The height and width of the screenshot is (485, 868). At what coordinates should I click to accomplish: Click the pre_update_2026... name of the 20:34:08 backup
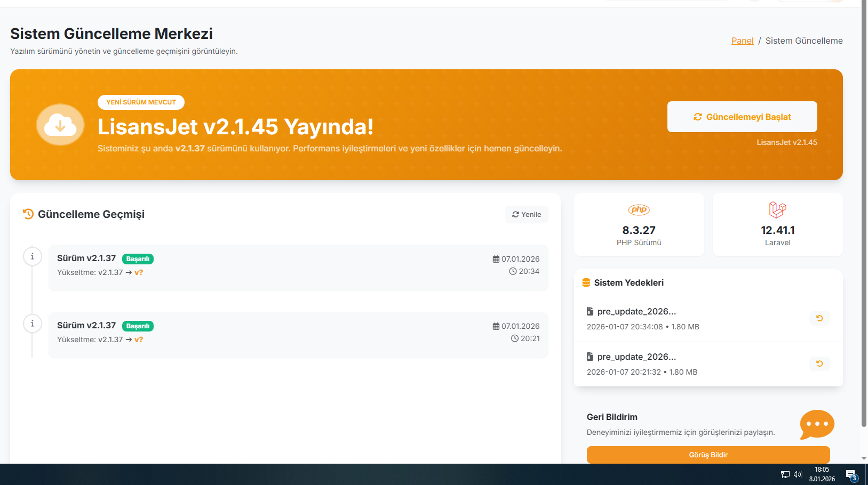[636, 312]
